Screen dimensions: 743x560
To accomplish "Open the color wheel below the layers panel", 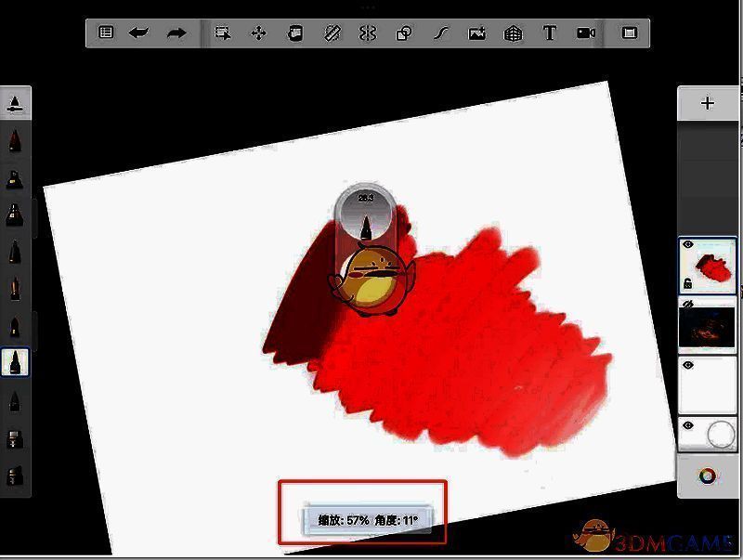I will click(x=708, y=475).
